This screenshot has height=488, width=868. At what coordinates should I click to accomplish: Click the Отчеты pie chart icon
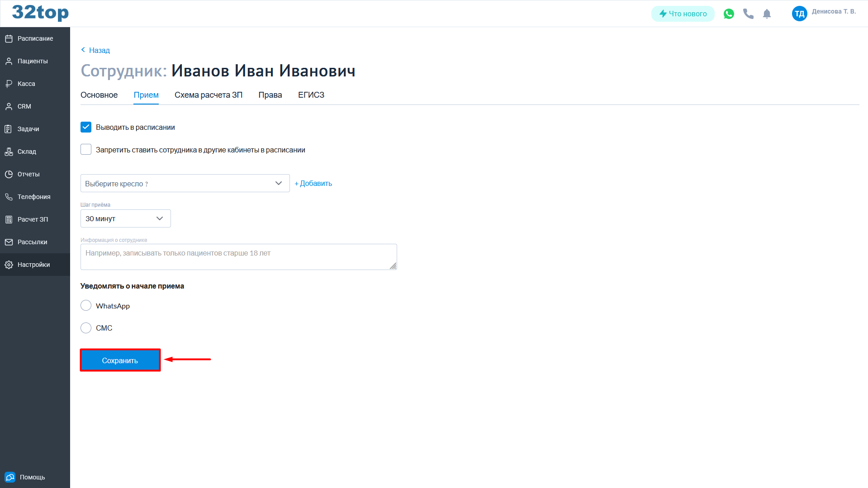coord(9,175)
